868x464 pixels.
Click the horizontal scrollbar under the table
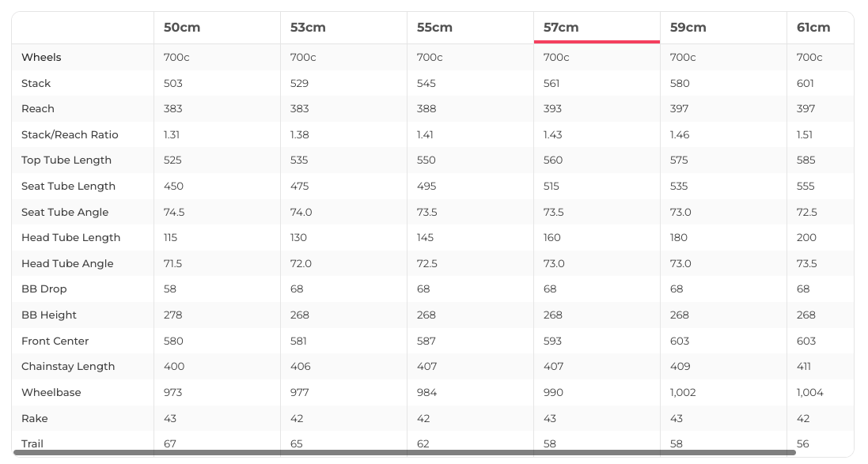click(x=404, y=453)
